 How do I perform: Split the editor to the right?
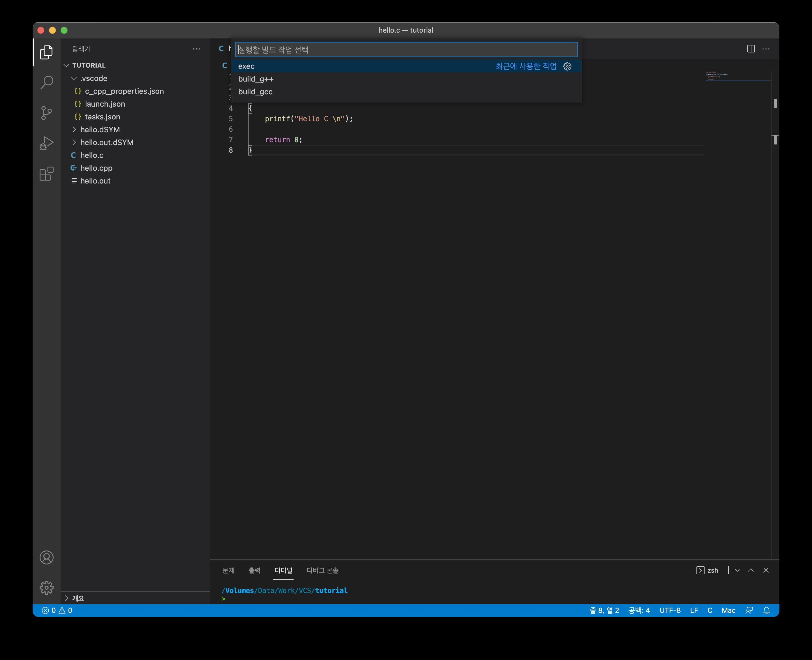pos(751,49)
